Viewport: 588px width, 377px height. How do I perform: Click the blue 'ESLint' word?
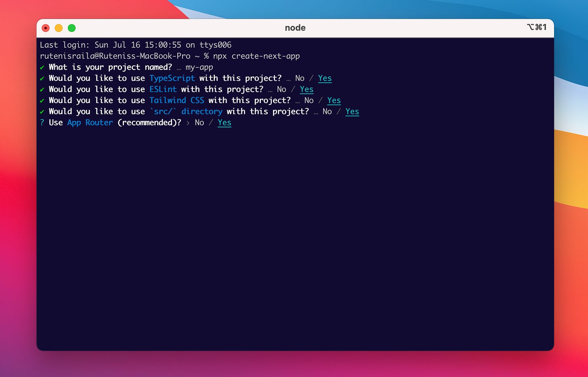[x=163, y=89]
